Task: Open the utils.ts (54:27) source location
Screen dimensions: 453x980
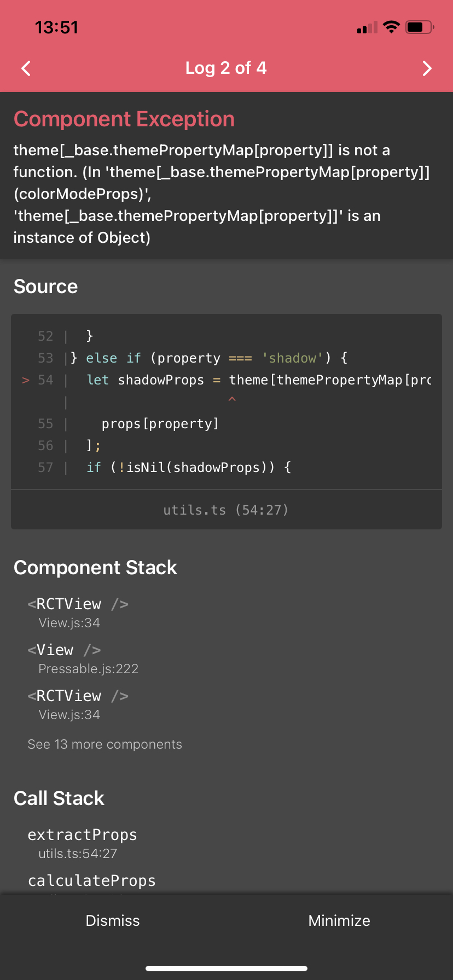Action: point(226,510)
